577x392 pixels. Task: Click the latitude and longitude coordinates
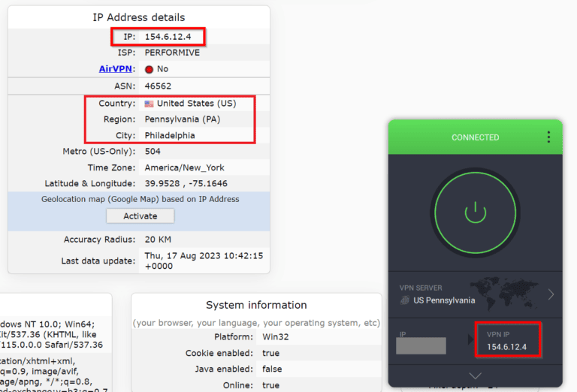coord(186,183)
